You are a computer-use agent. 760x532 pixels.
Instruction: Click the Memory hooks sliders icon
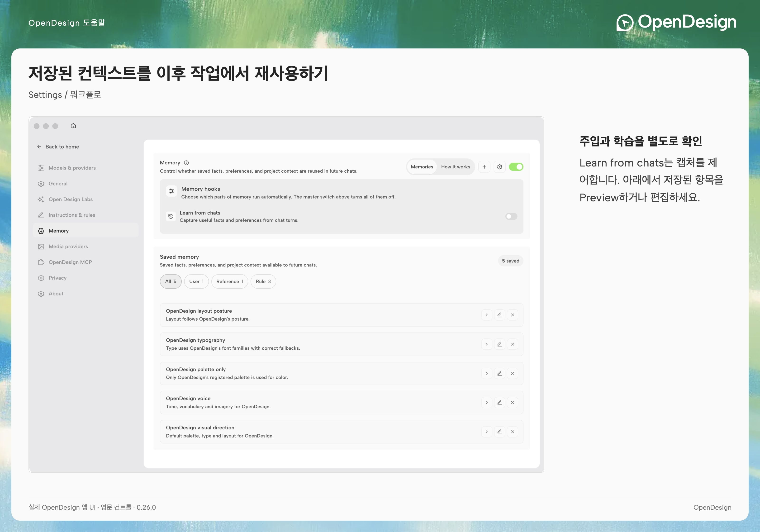click(x=171, y=191)
